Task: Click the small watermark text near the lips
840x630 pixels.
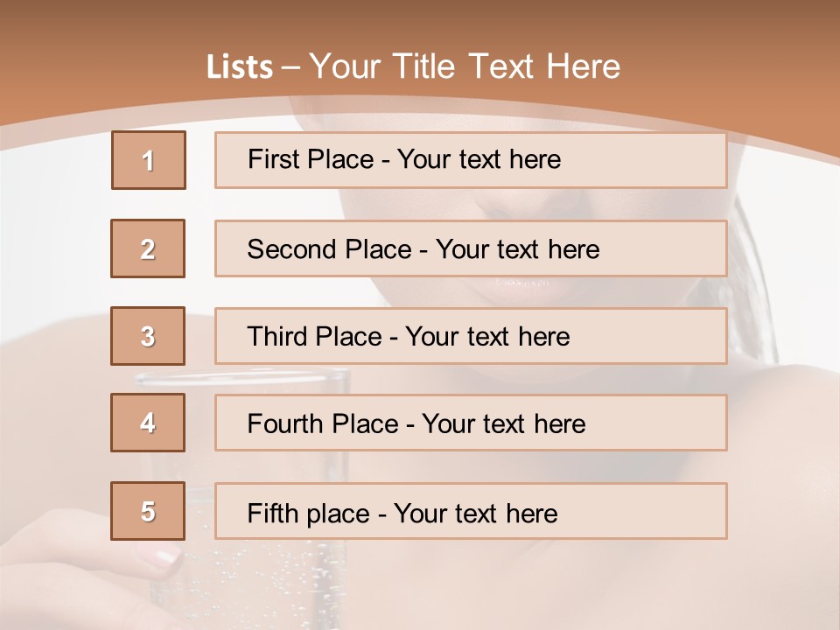Action: coord(522,282)
